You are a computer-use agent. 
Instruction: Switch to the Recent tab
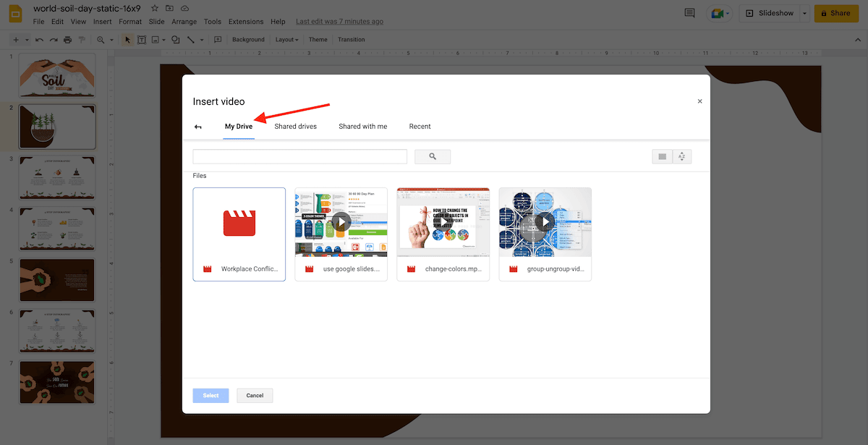click(420, 127)
